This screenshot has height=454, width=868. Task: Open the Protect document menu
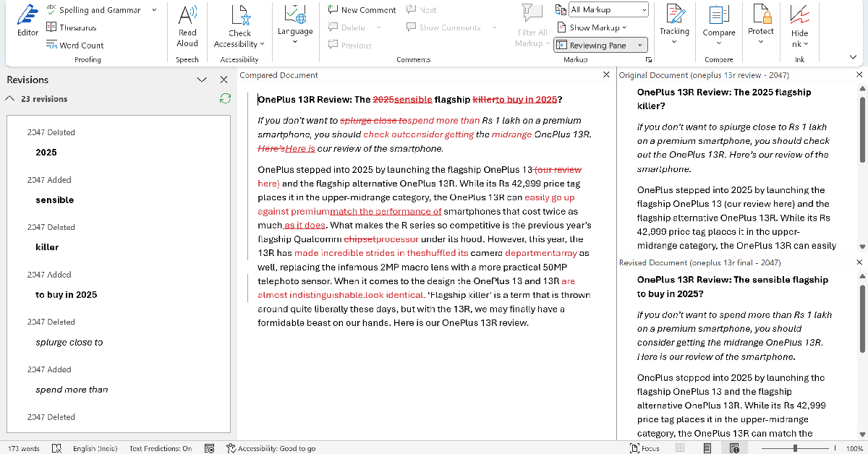pyautogui.click(x=760, y=26)
